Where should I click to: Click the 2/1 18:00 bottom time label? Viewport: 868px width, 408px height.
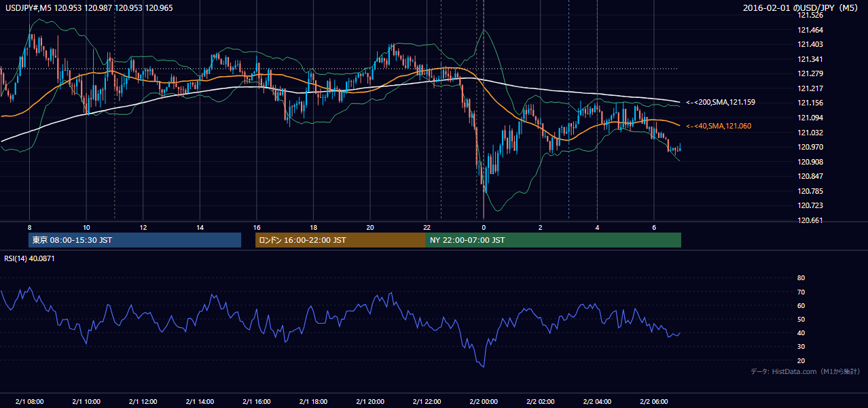click(313, 401)
